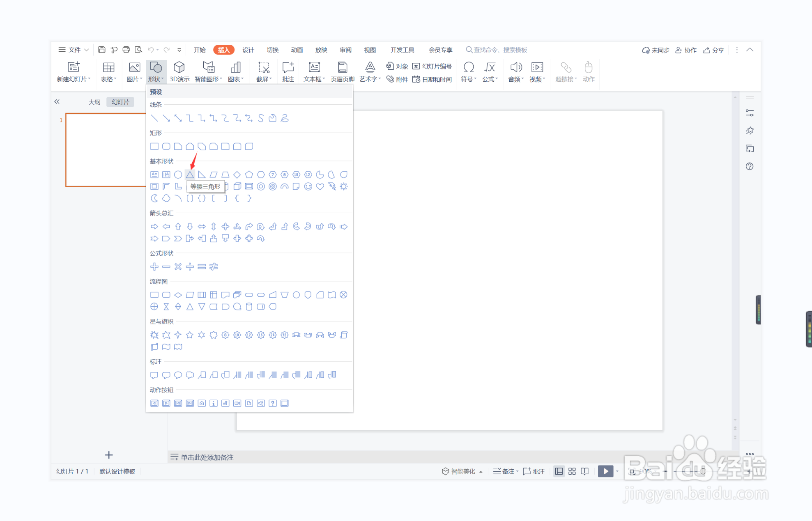Viewport: 812px width, 521px height.
Task: Click 单击此处添加备注 notes area
Action: tap(207, 457)
